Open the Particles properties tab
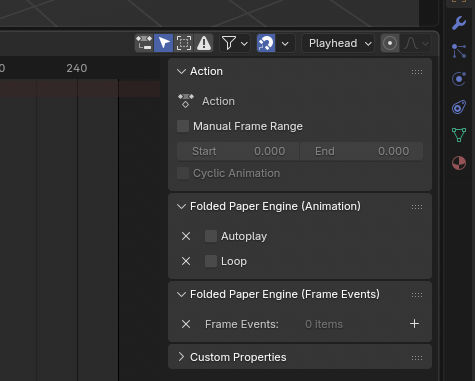 click(x=459, y=51)
